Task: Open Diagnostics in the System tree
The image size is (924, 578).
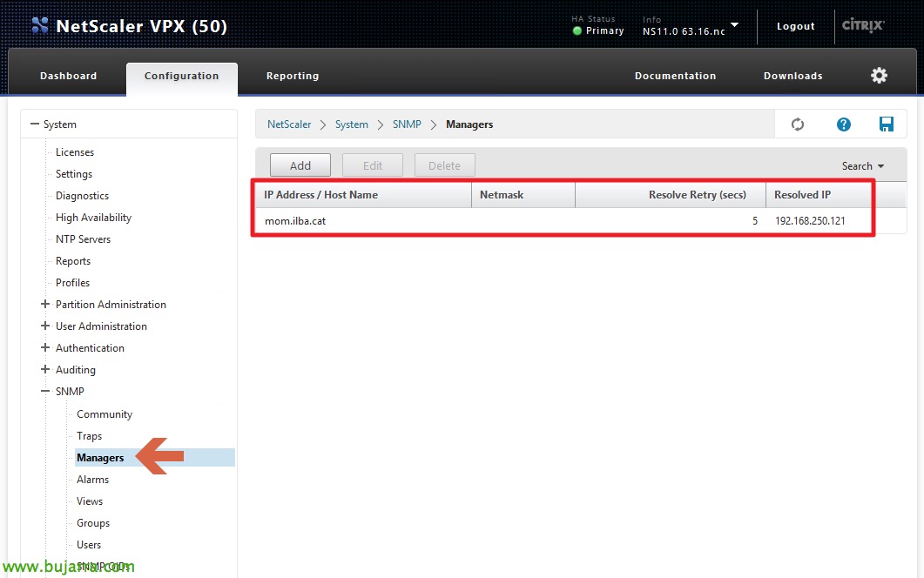Action: pyautogui.click(x=82, y=196)
